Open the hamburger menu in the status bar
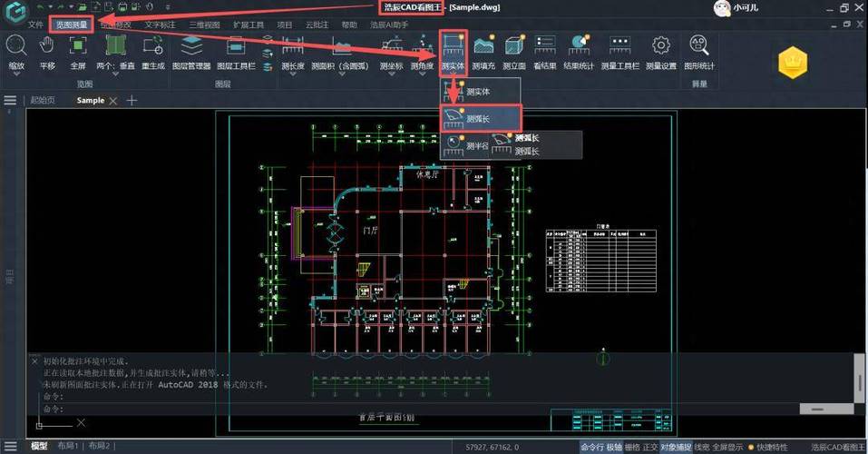868x454 pixels. click(x=10, y=446)
